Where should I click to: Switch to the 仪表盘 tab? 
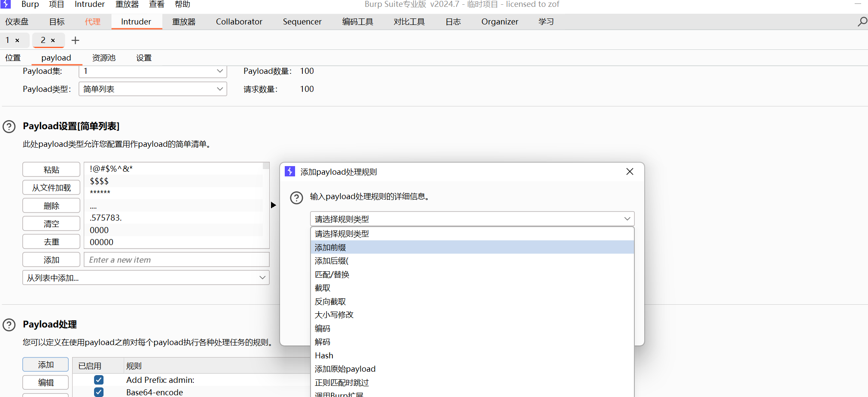point(17,22)
